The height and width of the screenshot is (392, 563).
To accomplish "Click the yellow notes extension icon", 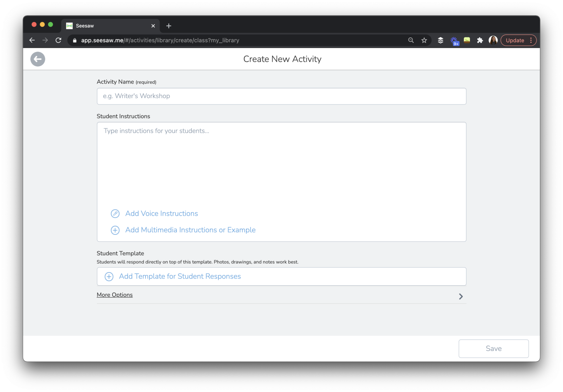I will [467, 40].
